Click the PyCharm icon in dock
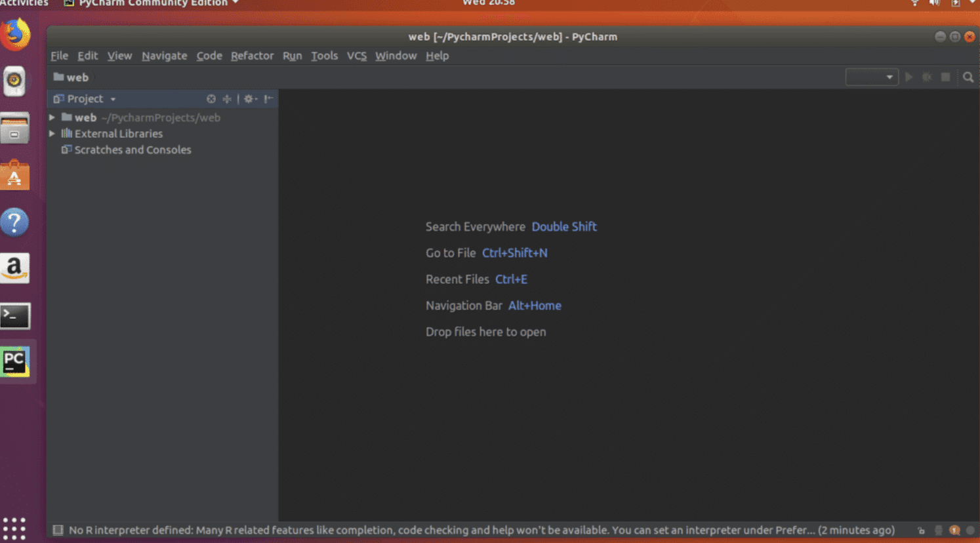980x543 pixels. tap(15, 362)
